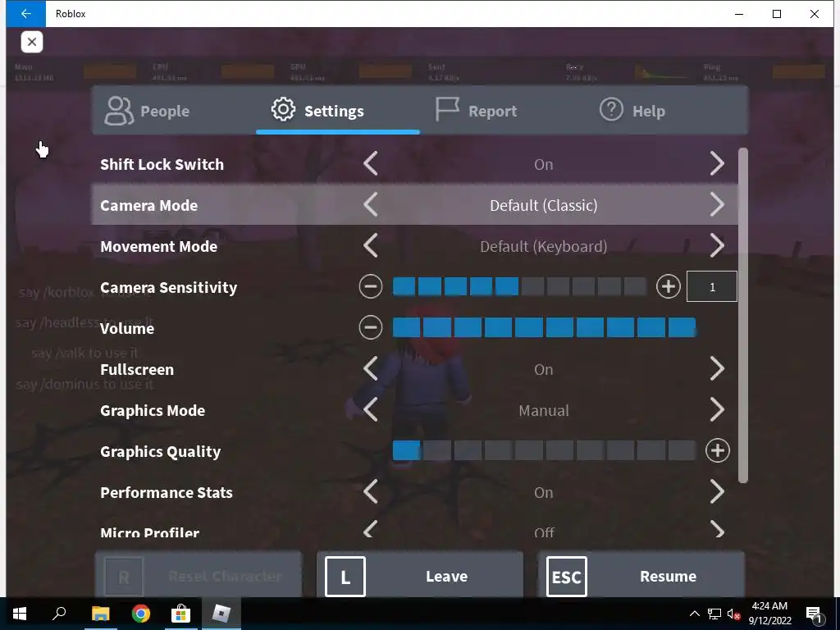
Task: Click the taskbar clock showing 4:24 AM
Action: pyautogui.click(x=769, y=614)
